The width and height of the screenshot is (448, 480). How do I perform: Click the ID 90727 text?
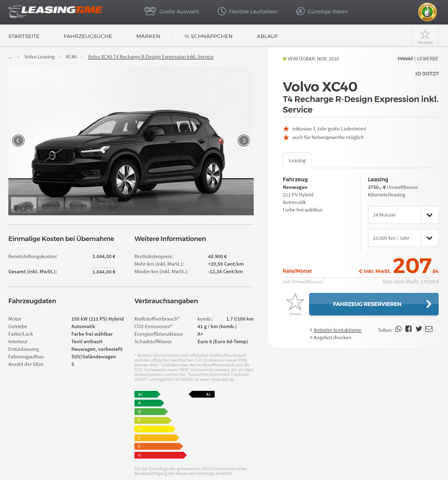click(427, 74)
